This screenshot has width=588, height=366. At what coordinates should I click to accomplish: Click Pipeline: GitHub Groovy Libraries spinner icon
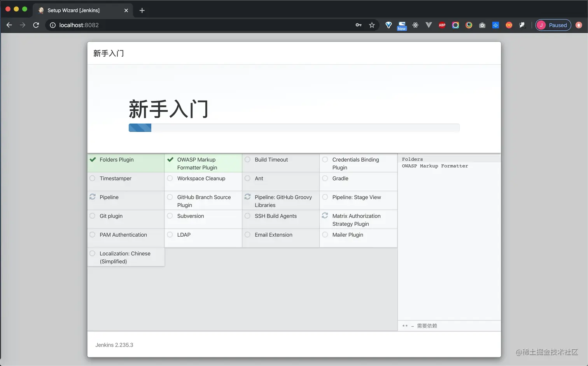pyautogui.click(x=247, y=197)
